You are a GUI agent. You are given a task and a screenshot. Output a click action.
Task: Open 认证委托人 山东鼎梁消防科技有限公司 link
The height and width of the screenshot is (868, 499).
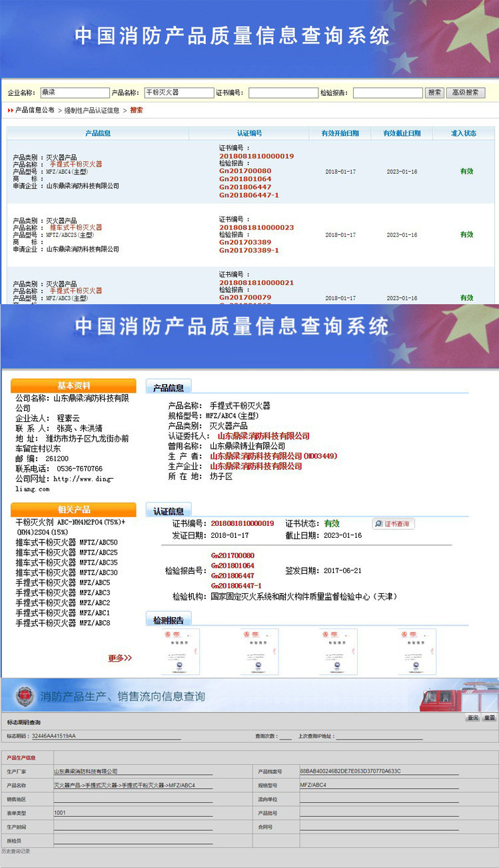point(264,436)
